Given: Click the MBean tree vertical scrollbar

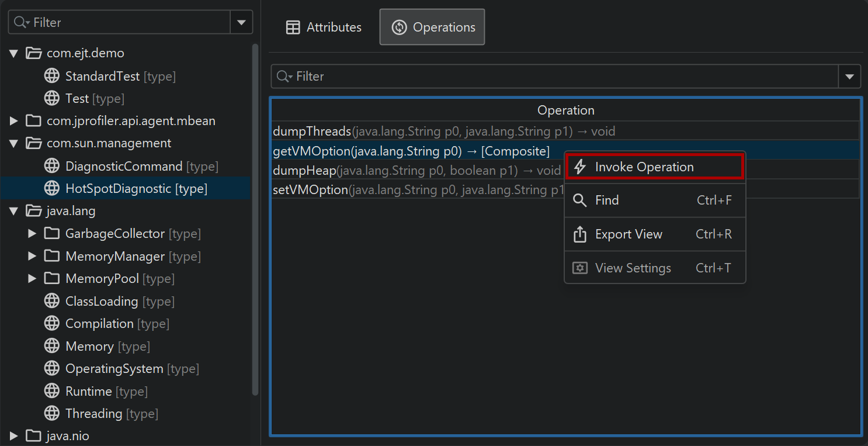Looking at the screenshot, I should point(255,219).
